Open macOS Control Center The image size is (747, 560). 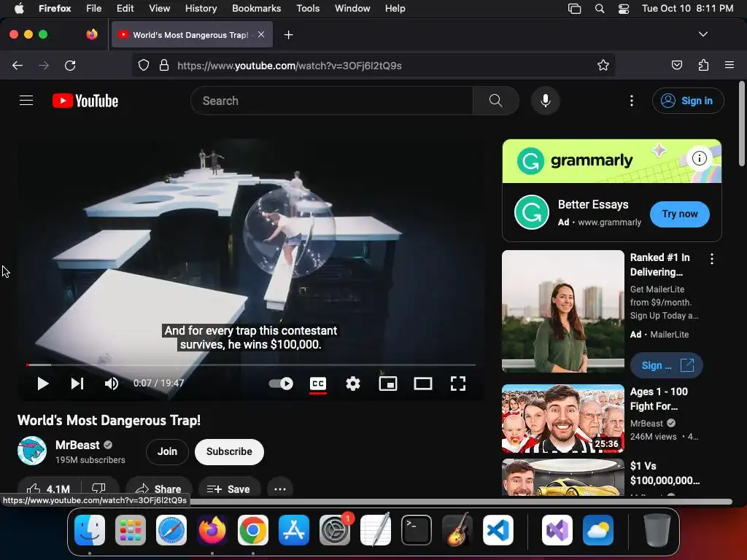tap(623, 9)
